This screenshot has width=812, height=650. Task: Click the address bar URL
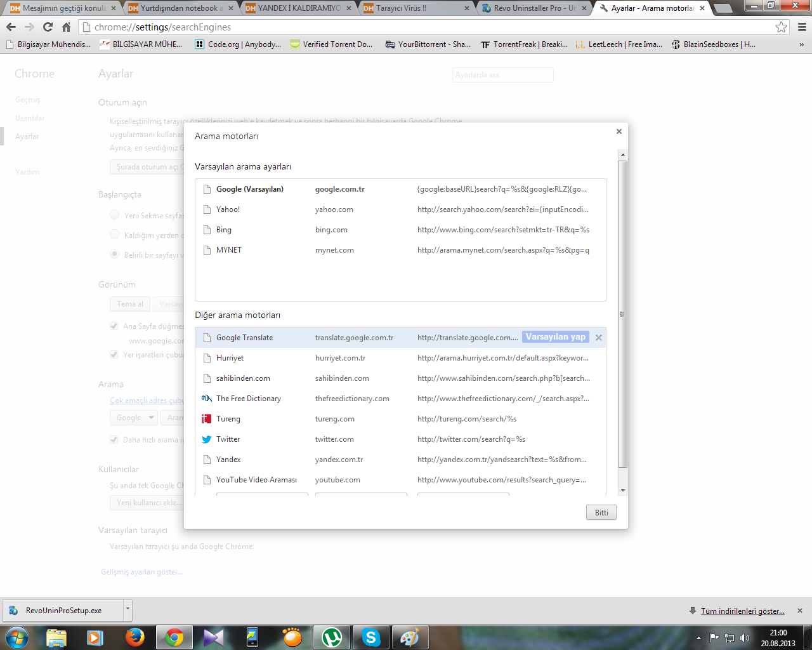(162, 27)
